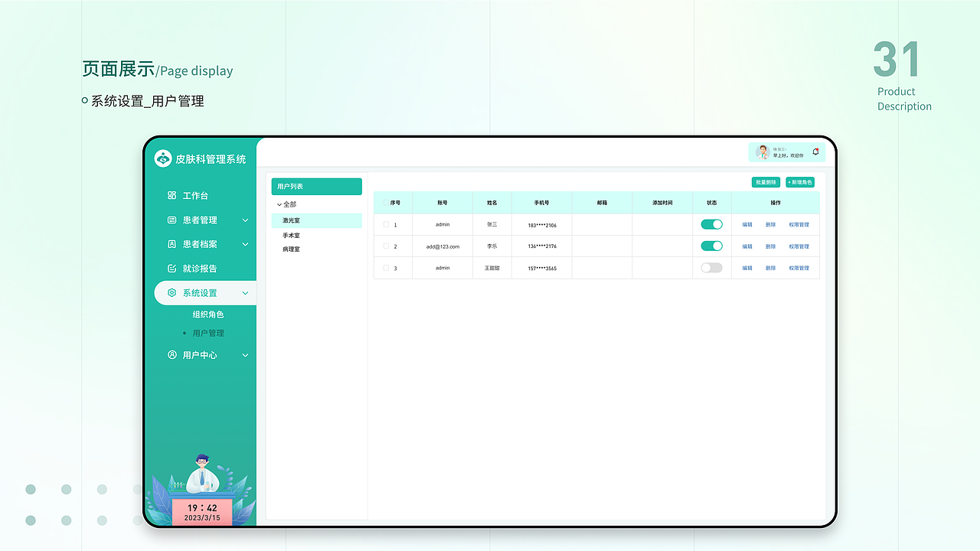
Task: Click 编辑 for 张三's row
Action: click(747, 225)
